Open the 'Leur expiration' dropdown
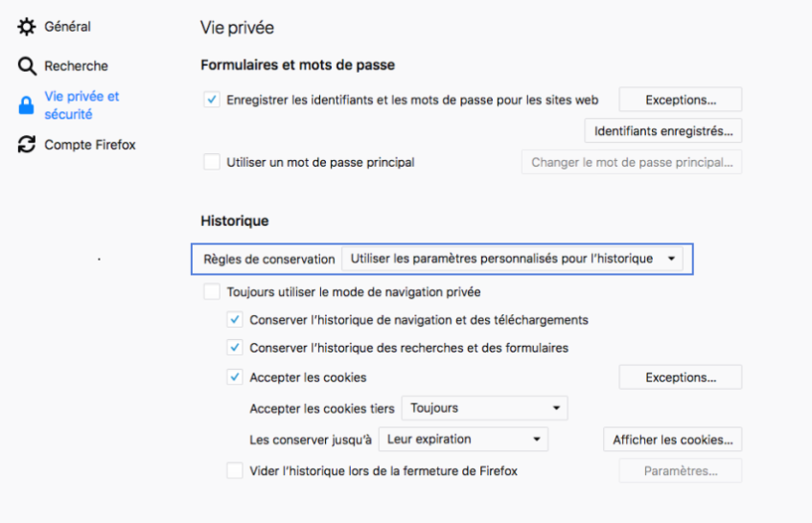 coord(463,440)
